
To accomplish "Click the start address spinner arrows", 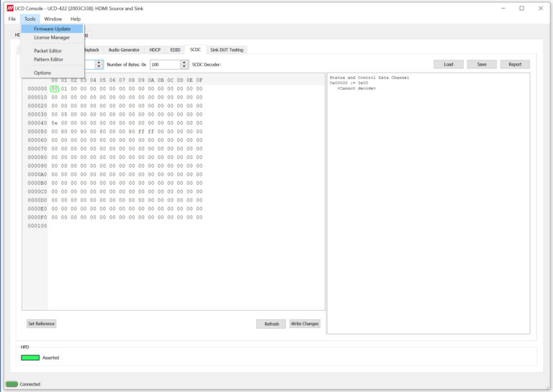I will click(x=99, y=65).
